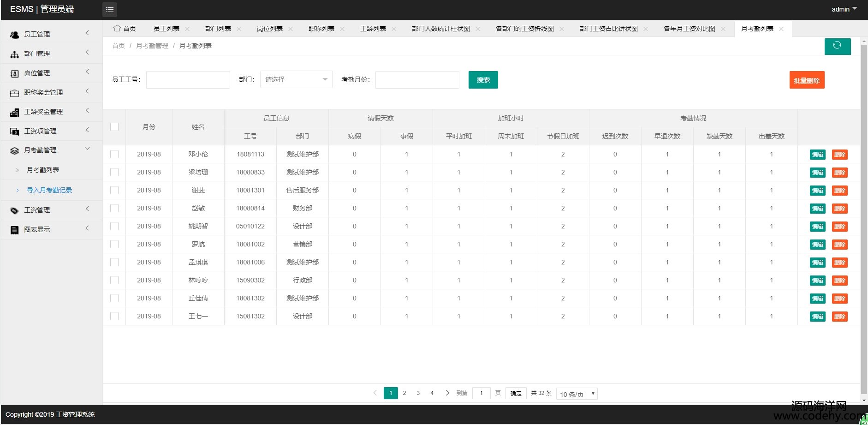Viewport: 868px width, 425px height.
Task: Click the 工资项管理 sidebar icon
Action: [x=14, y=132]
